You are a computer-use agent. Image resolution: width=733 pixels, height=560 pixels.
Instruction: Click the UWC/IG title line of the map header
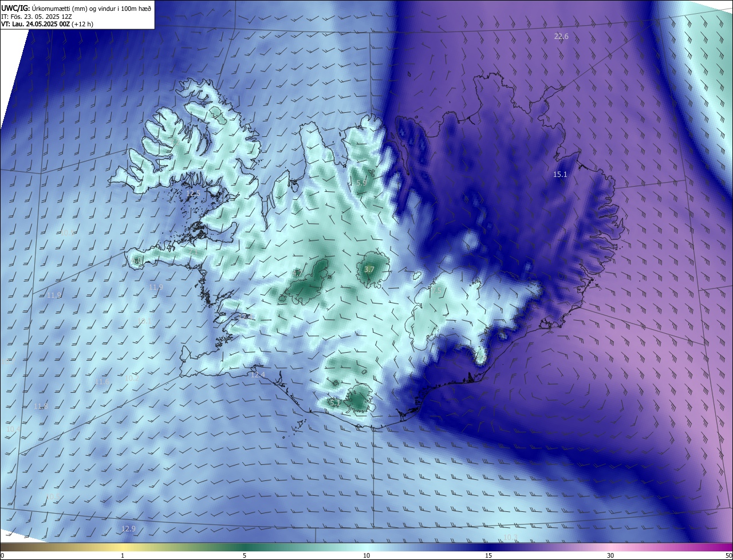(x=77, y=7)
